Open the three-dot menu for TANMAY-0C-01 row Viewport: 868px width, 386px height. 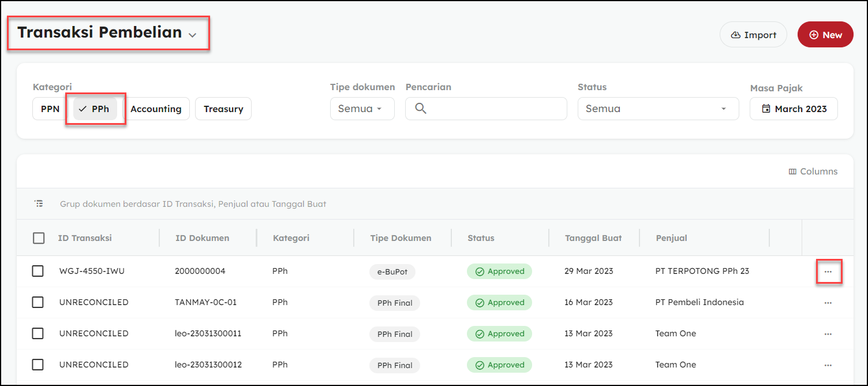828,303
